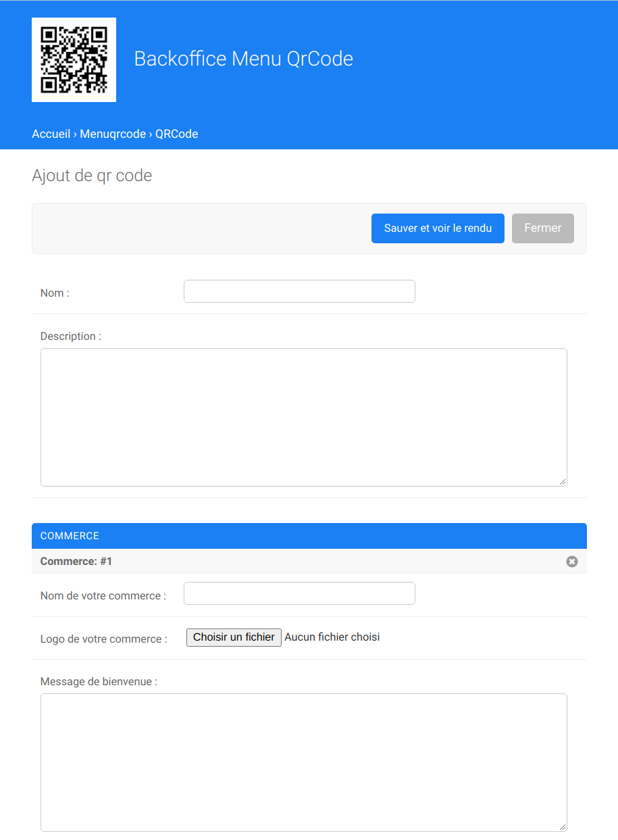The image size is (618, 840).
Task: Go to Accueil in the breadcrumb
Action: click(51, 134)
